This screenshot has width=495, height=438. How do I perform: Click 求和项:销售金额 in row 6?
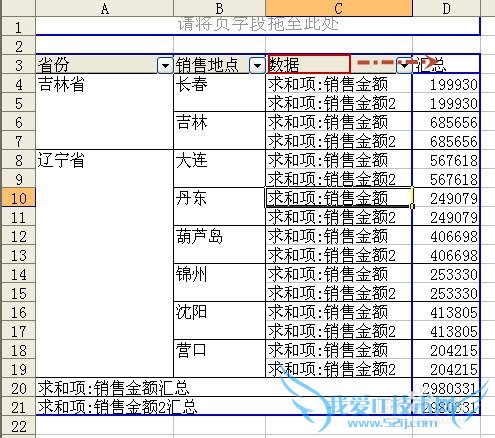pos(339,122)
